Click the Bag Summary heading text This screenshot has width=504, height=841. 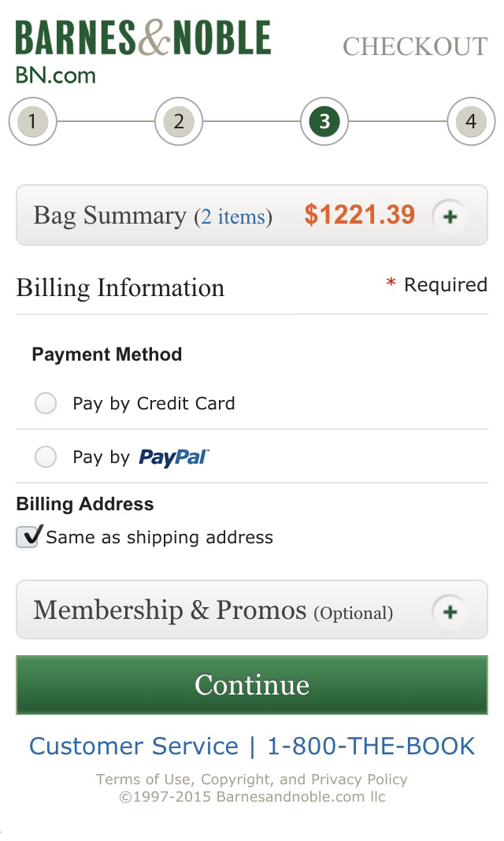coord(109,216)
